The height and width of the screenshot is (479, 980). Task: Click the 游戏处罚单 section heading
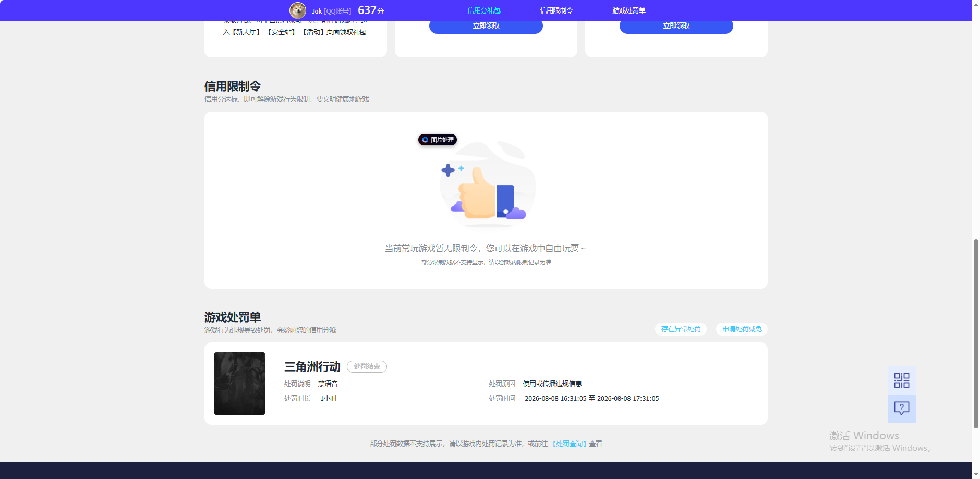tap(233, 317)
